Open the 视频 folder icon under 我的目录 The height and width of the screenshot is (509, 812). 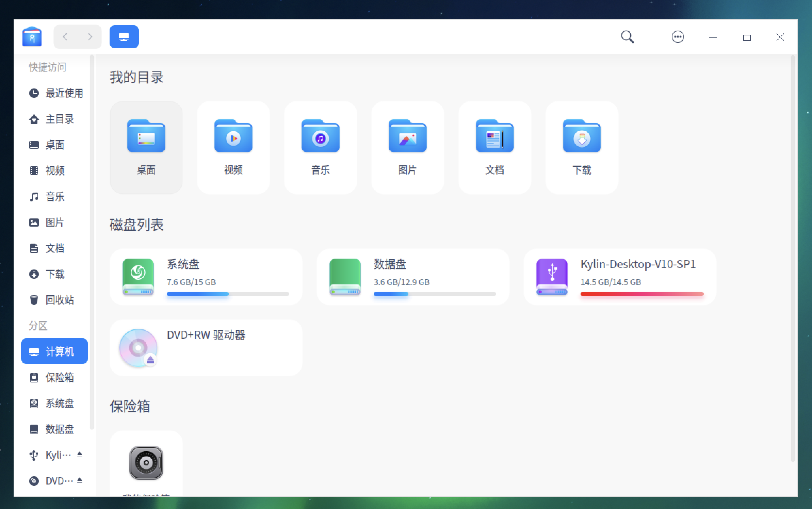click(233, 136)
